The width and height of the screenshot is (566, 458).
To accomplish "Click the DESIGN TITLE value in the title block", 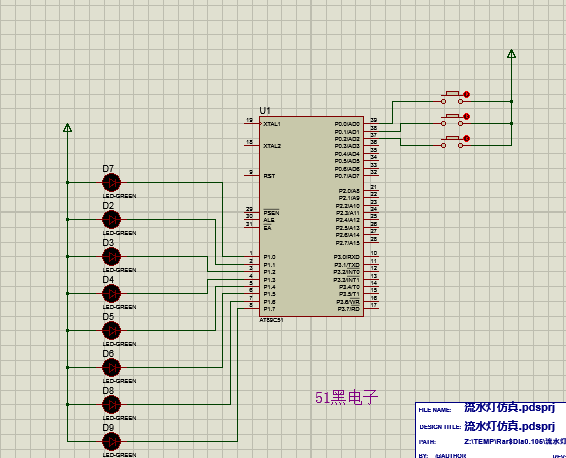I will point(509,426).
